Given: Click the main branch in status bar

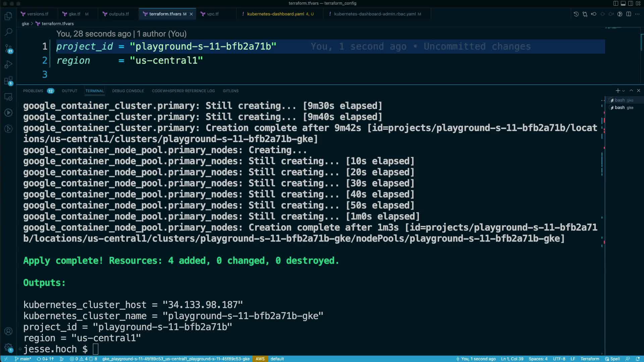Looking at the screenshot, I should tap(23, 359).
